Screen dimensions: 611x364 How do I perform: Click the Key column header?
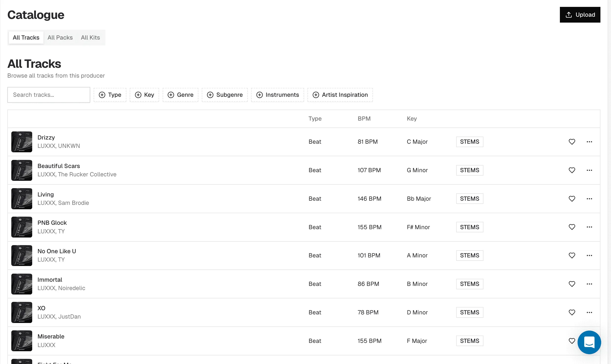point(412,119)
